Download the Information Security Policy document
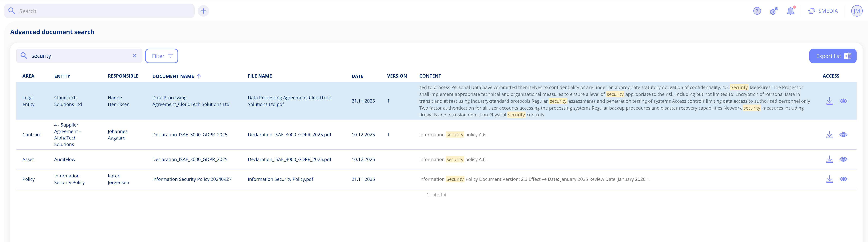Image resolution: width=868 pixels, height=242 pixels. (830, 179)
